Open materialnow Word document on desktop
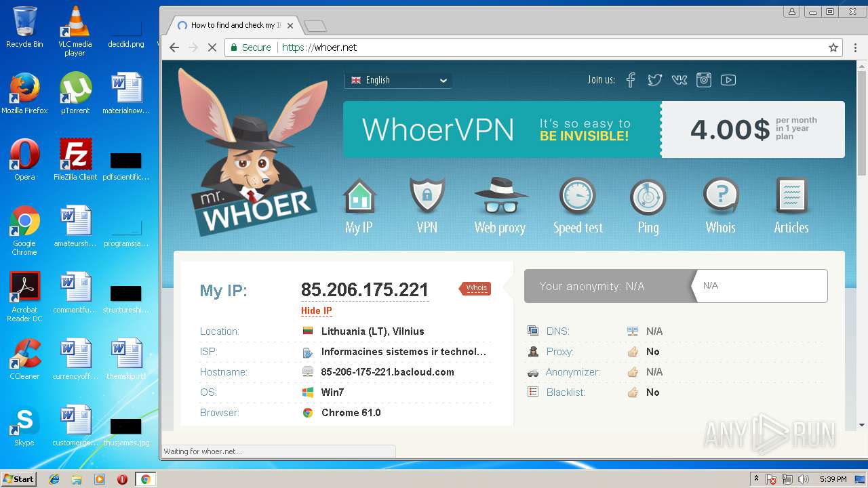This screenshot has height=488, width=868. (x=126, y=94)
